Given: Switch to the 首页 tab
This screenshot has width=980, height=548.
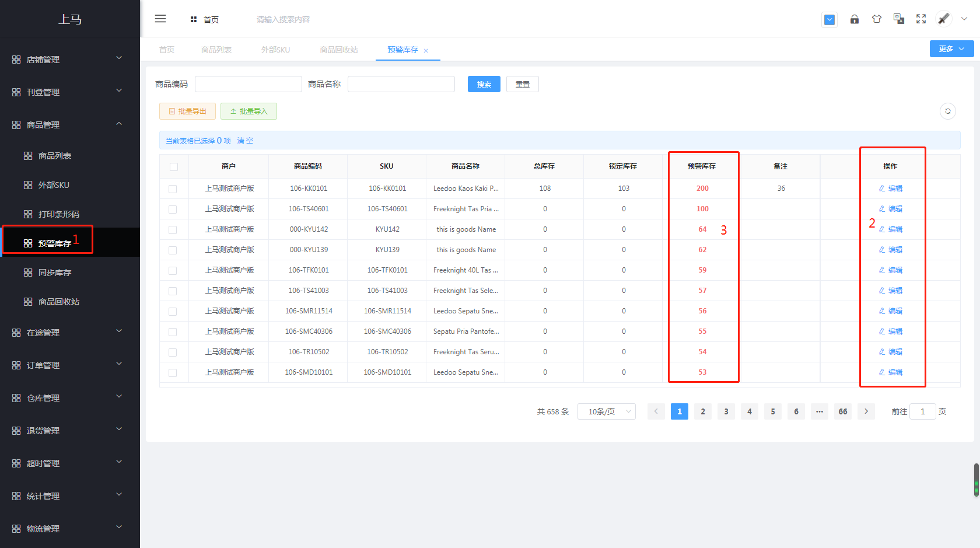Looking at the screenshot, I should point(167,50).
